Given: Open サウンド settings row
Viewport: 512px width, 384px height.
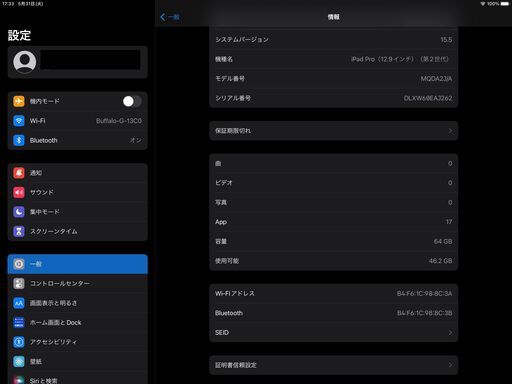Looking at the screenshot, I should tap(78, 192).
